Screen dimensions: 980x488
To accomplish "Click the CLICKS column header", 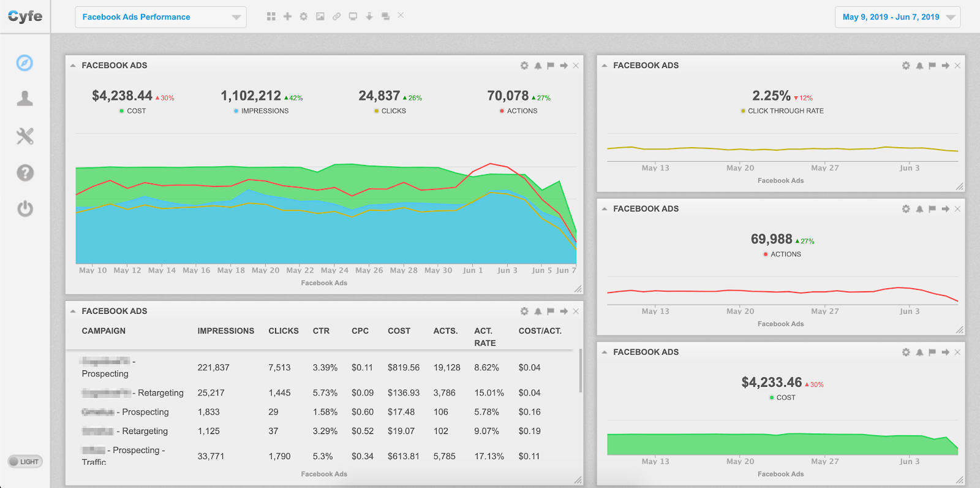I will pos(284,331).
